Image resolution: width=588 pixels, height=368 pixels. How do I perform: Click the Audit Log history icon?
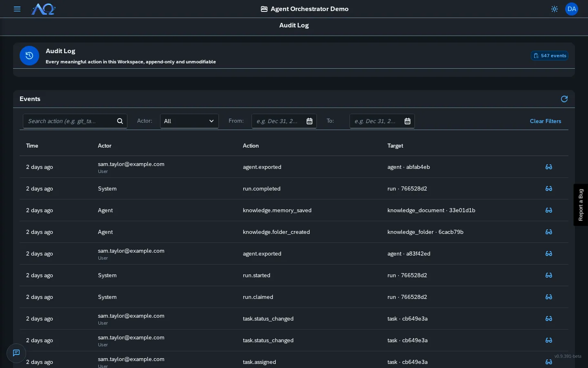29,56
